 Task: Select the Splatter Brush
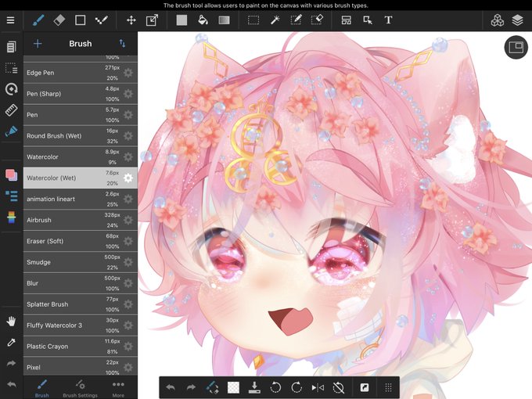click(81, 304)
